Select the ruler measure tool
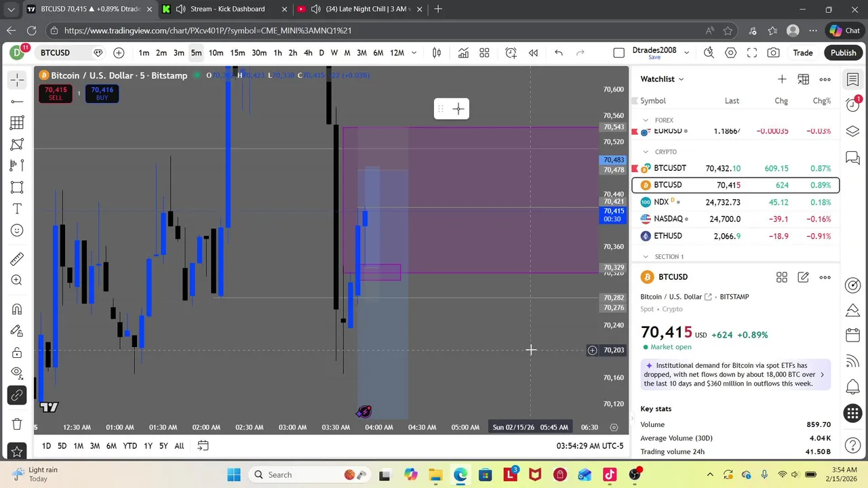The width and height of the screenshot is (868, 488). click(x=17, y=259)
